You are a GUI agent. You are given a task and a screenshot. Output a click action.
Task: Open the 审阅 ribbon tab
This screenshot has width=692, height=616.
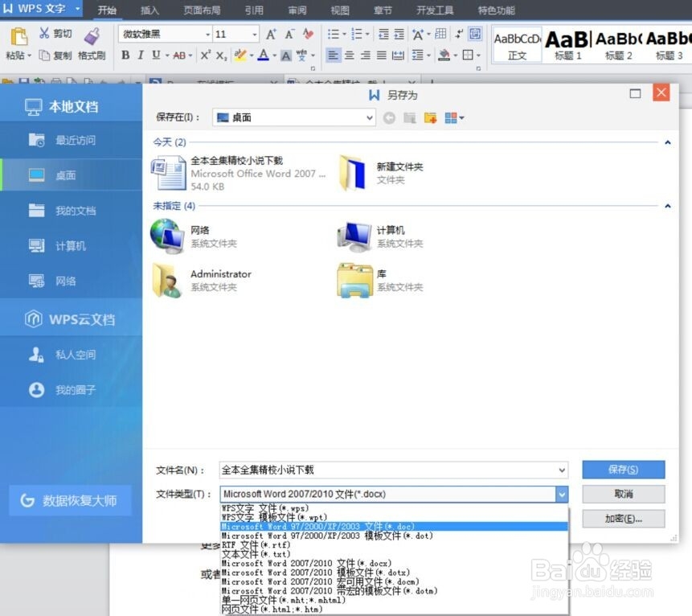pos(297,10)
